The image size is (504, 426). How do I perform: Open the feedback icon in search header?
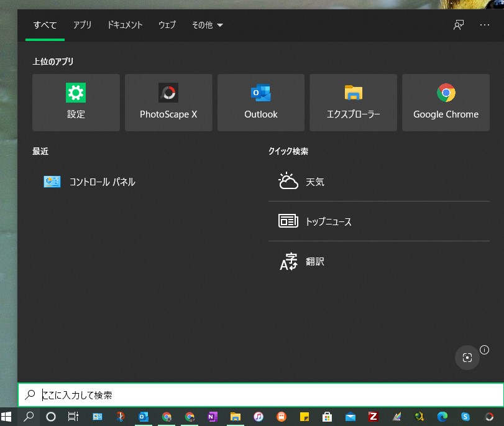(x=459, y=25)
